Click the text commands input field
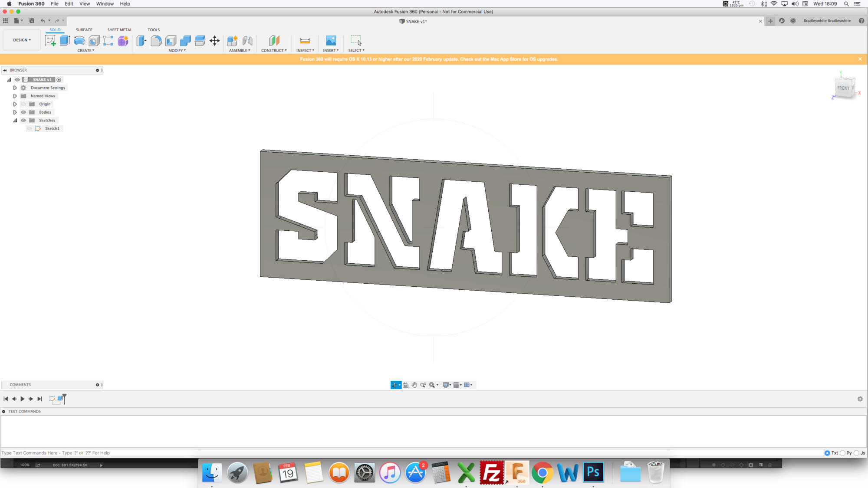The width and height of the screenshot is (868, 488). [412, 453]
